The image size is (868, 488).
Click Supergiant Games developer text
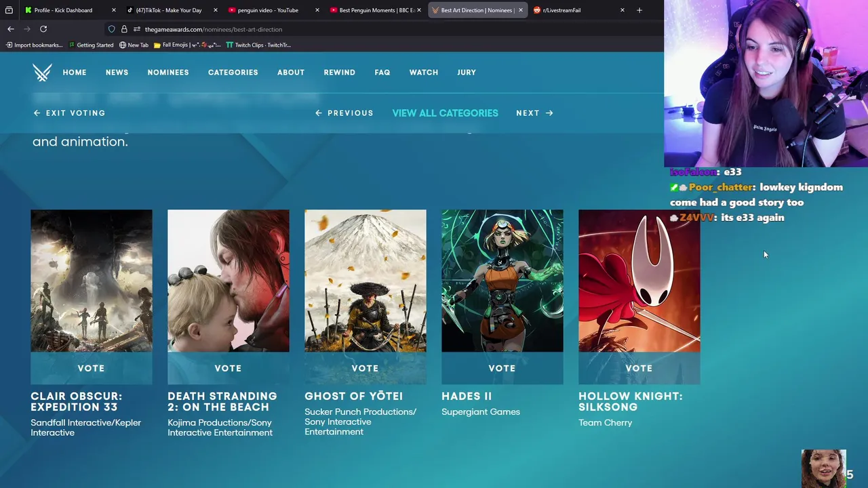click(481, 411)
